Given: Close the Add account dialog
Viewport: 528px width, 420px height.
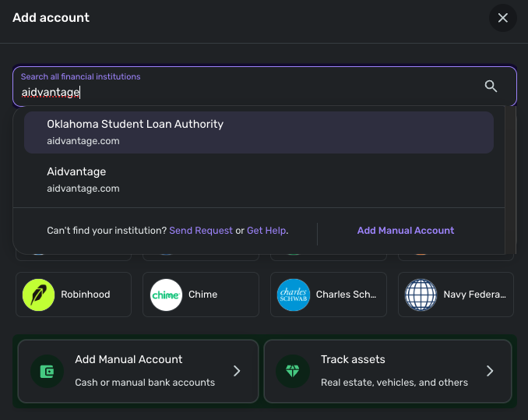Looking at the screenshot, I should 502,18.
